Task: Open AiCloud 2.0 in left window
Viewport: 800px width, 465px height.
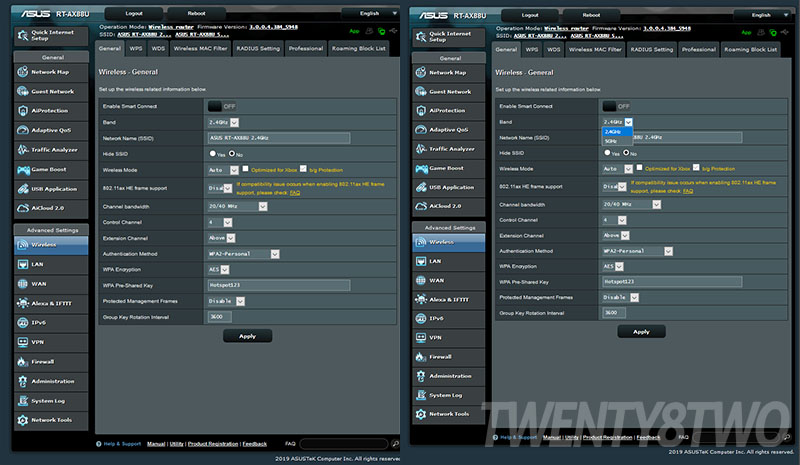Action: point(51,208)
